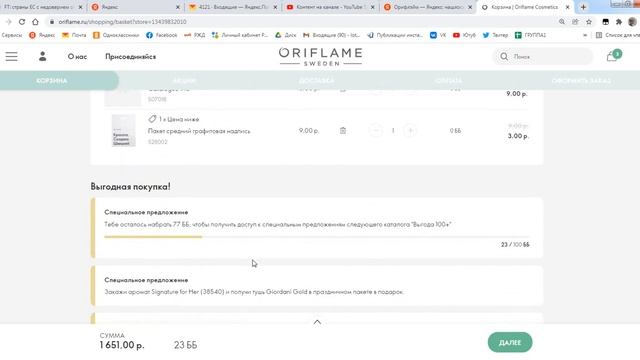The width and height of the screenshot is (640, 360).
Task: Open Пакет средний графитовая надпись product name
Action: 199,131
